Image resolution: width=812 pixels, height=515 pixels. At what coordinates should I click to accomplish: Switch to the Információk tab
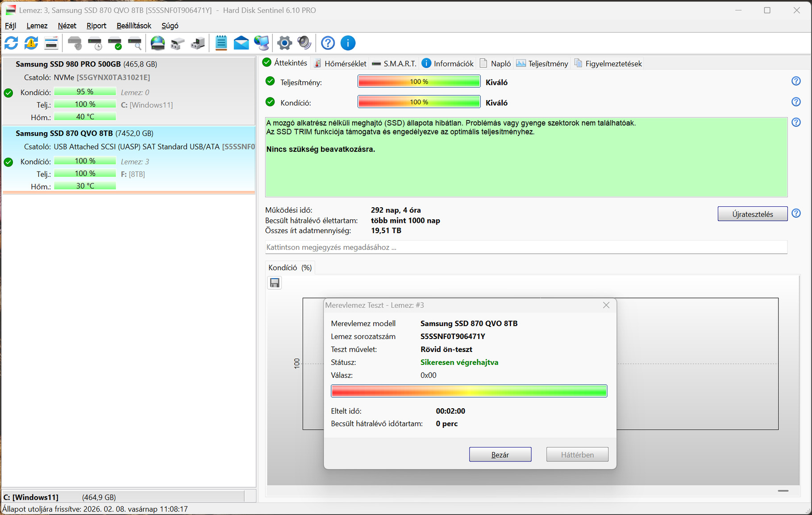point(448,63)
